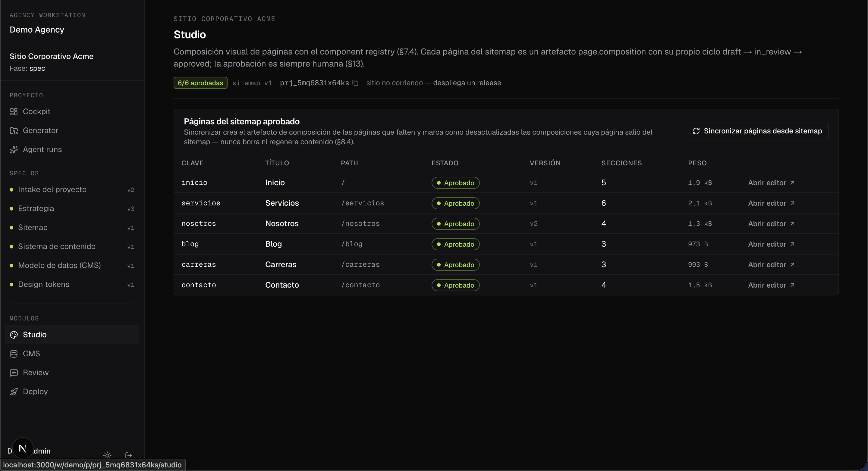Image resolution: width=868 pixels, height=471 pixels.
Task: Click Aprobado status in blog row
Action: (455, 245)
